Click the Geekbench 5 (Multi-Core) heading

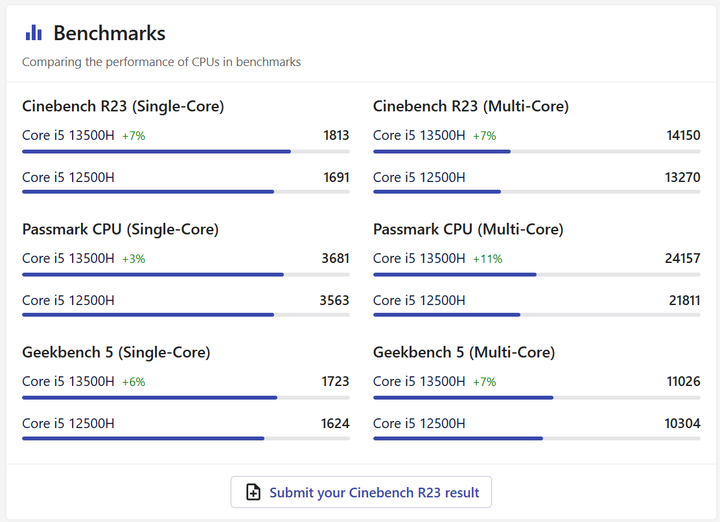pyautogui.click(x=464, y=352)
